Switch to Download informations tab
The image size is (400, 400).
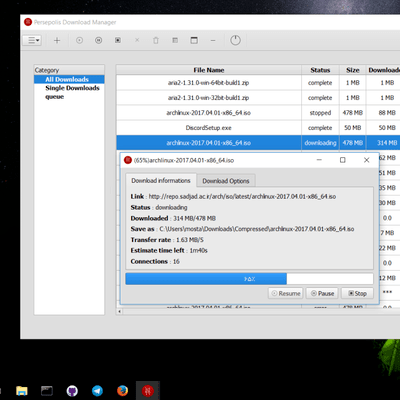click(x=161, y=181)
